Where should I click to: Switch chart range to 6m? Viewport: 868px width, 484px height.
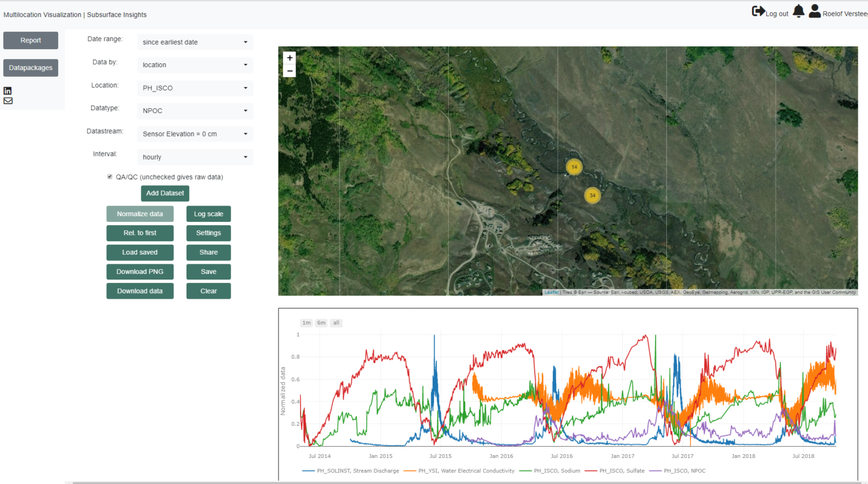click(x=321, y=322)
